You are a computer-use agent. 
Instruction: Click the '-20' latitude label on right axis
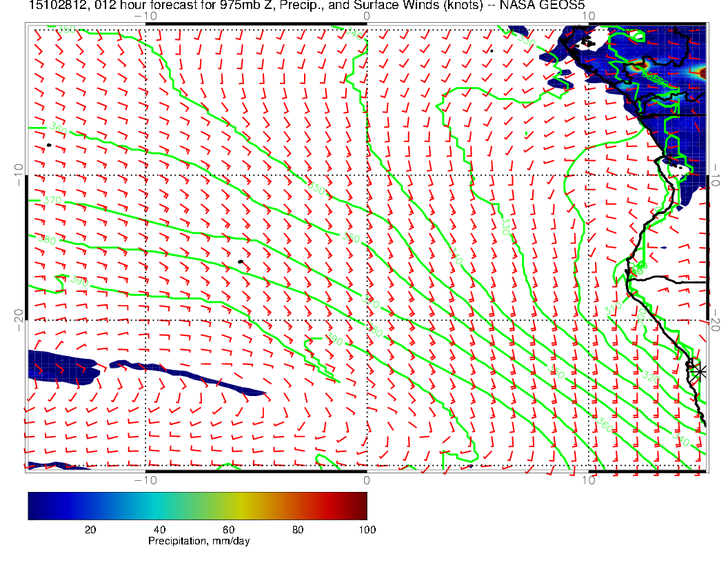tap(716, 320)
